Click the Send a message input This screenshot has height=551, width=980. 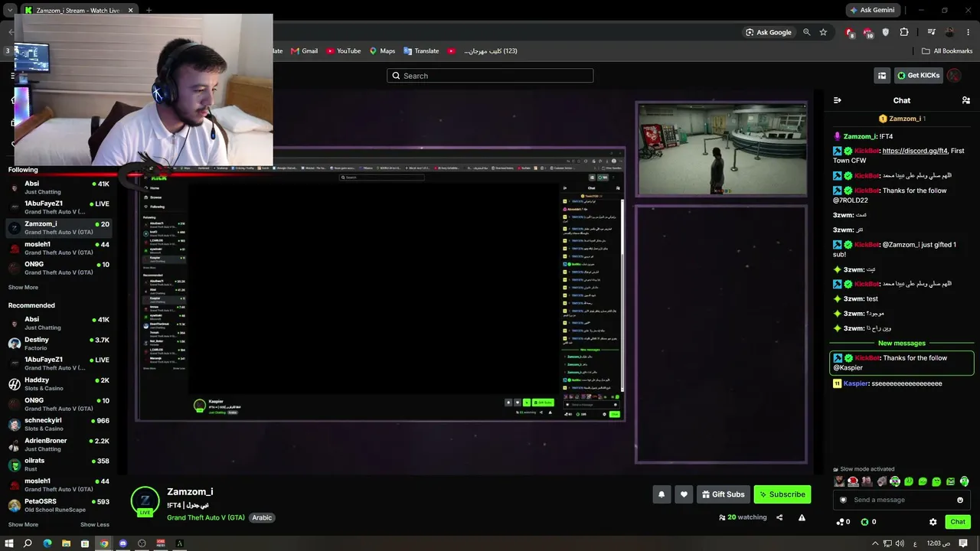click(900, 500)
